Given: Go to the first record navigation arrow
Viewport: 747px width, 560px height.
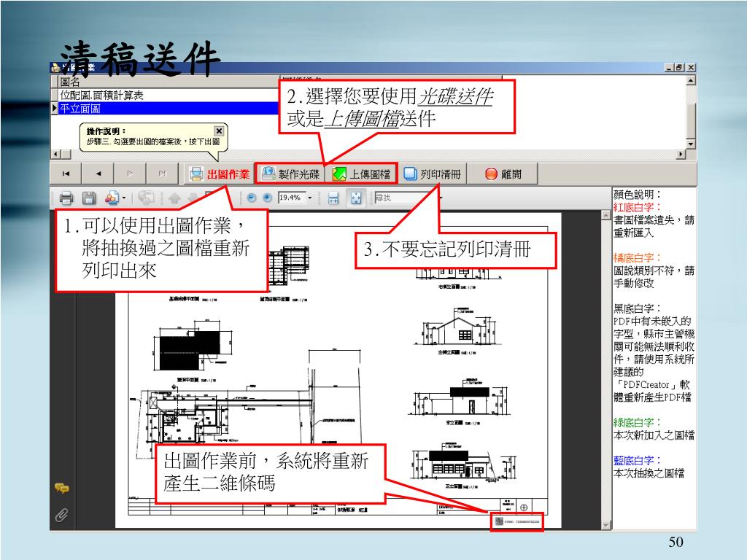Looking at the screenshot, I should (66, 174).
